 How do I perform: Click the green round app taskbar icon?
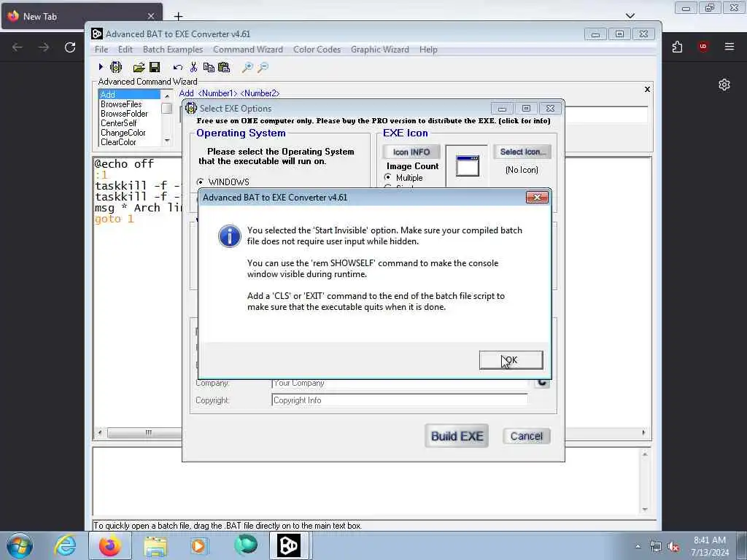pos(246,545)
